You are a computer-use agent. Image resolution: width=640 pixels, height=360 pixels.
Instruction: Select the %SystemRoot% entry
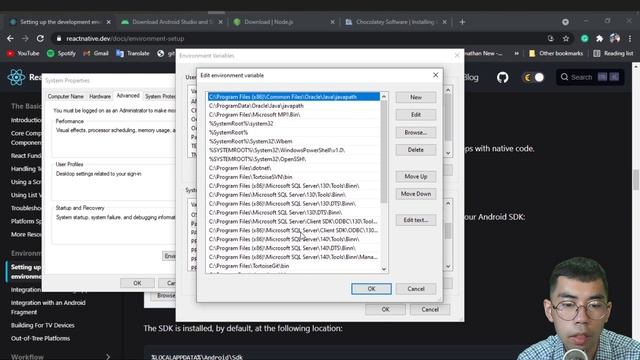pyautogui.click(x=293, y=133)
